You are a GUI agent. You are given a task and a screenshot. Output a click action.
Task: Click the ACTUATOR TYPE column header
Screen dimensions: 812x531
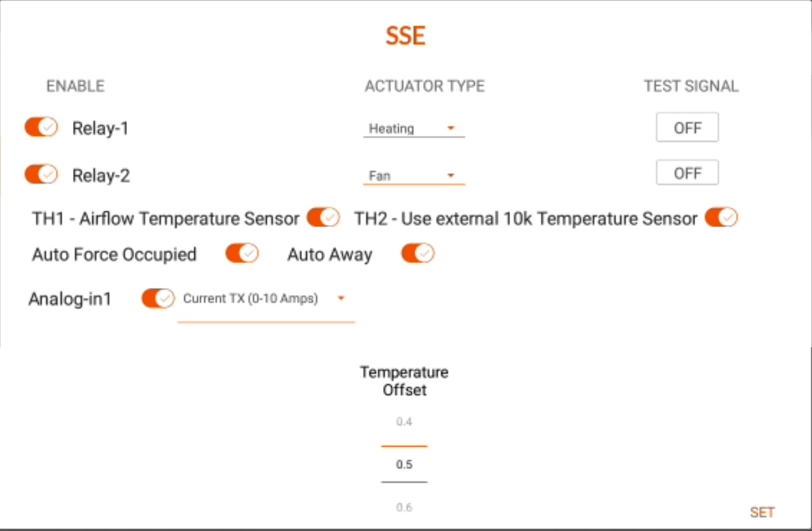click(425, 87)
